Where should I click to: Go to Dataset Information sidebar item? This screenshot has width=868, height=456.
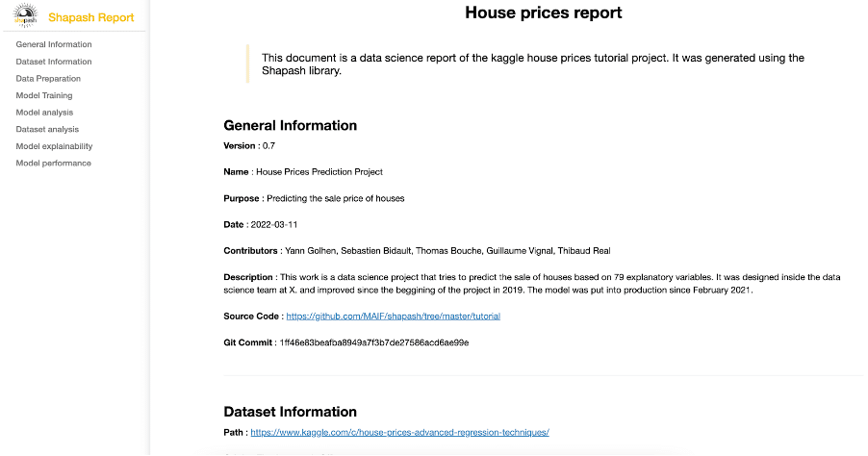54,62
